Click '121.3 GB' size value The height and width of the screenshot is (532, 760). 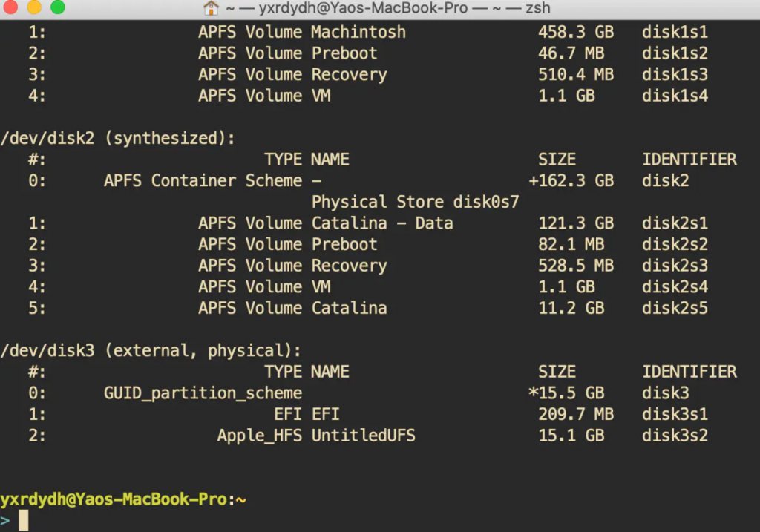(576, 223)
